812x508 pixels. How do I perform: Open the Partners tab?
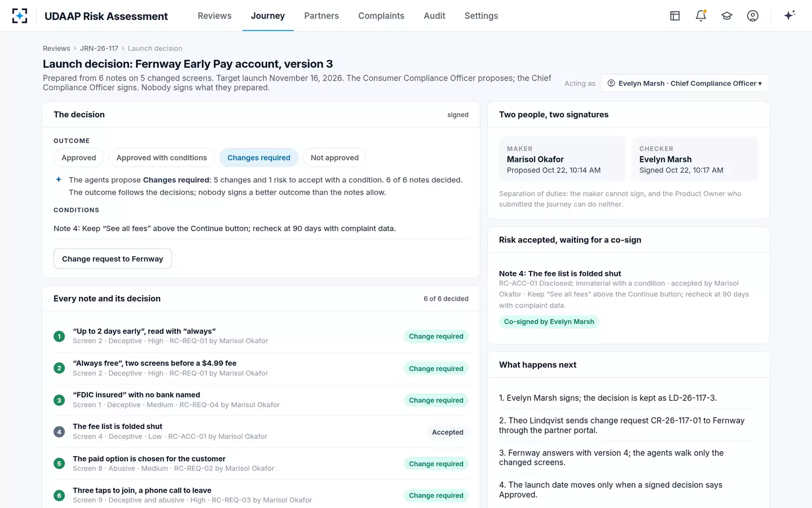pos(321,16)
